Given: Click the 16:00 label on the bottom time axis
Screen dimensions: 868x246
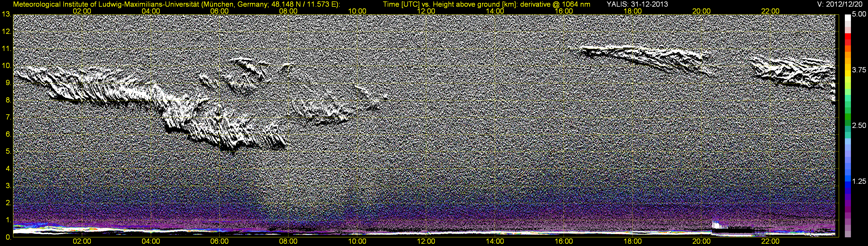Looking at the screenshot, I should click(x=564, y=242).
